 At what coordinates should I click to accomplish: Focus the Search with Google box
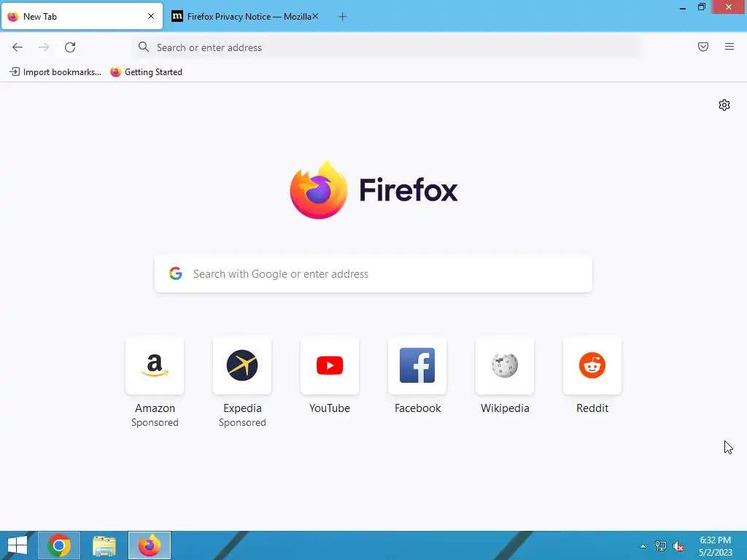coord(373,274)
